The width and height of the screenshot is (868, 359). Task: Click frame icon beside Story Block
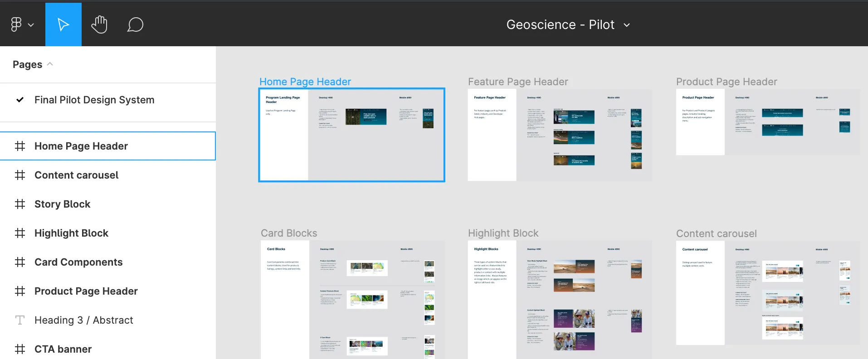coord(20,204)
